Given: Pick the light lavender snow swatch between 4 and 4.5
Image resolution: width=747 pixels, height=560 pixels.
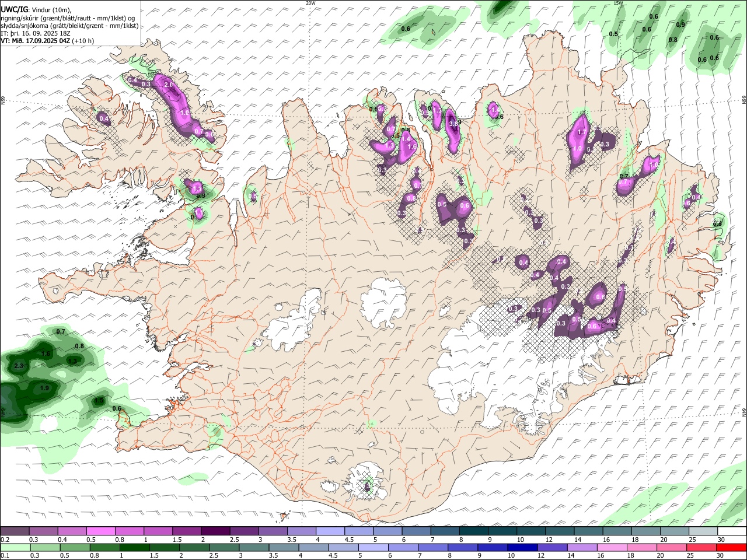Looking at the screenshot, I should (330, 531).
